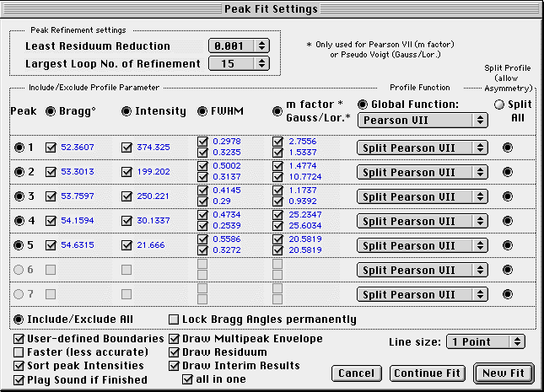The height and width of the screenshot is (392, 544).
Task: Click the New Fit button
Action: (x=504, y=373)
